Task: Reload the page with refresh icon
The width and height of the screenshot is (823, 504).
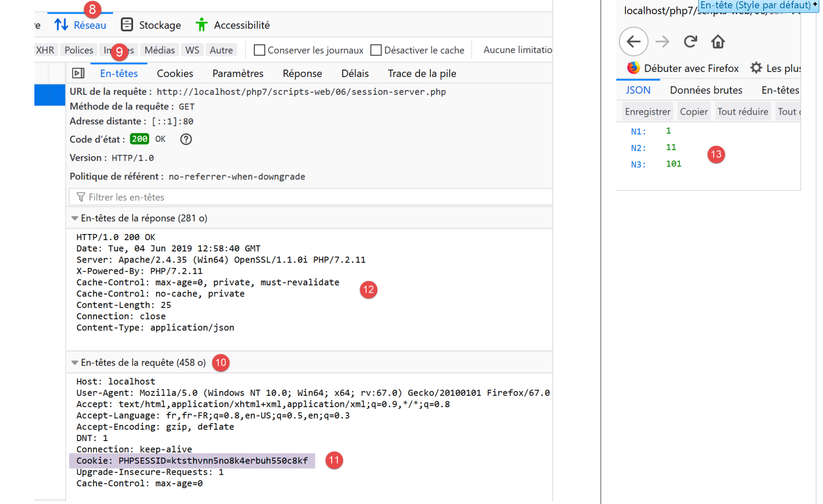Action: tap(690, 42)
